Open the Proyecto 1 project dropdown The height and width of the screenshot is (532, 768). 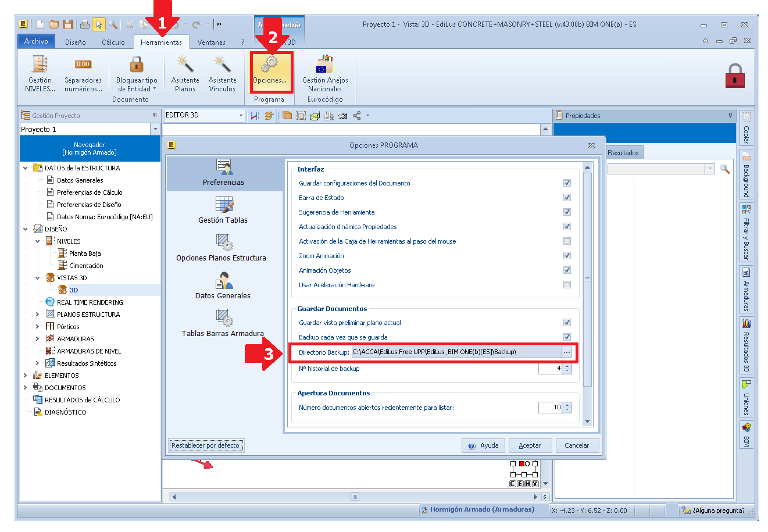[x=155, y=129]
